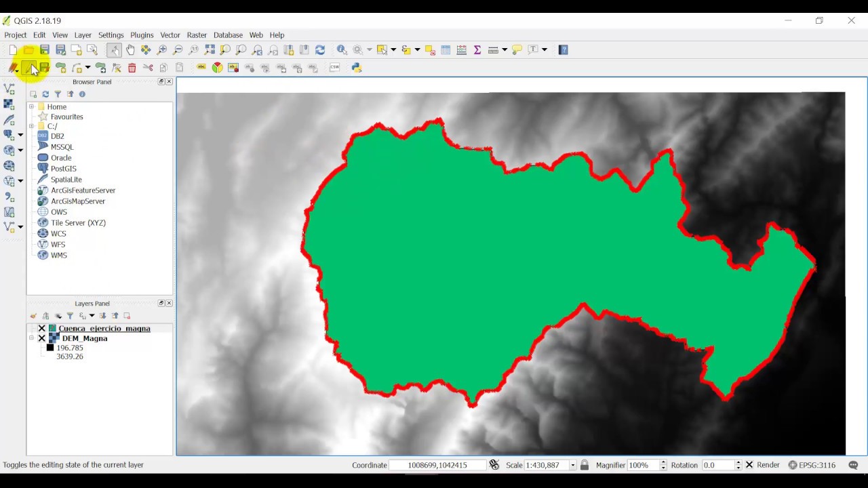The height and width of the screenshot is (488, 868).
Task: Click the black 196.785 legend swatch
Action: click(x=50, y=348)
